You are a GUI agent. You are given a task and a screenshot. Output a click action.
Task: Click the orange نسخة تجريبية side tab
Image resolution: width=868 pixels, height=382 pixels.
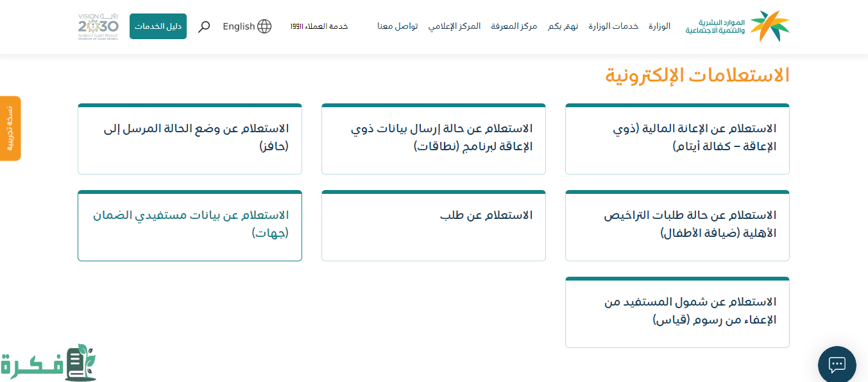(x=10, y=128)
